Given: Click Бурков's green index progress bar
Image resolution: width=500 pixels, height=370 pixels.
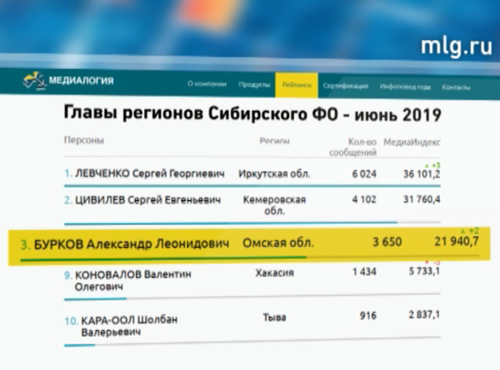Looking at the screenshot, I should (x=163, y=258).
